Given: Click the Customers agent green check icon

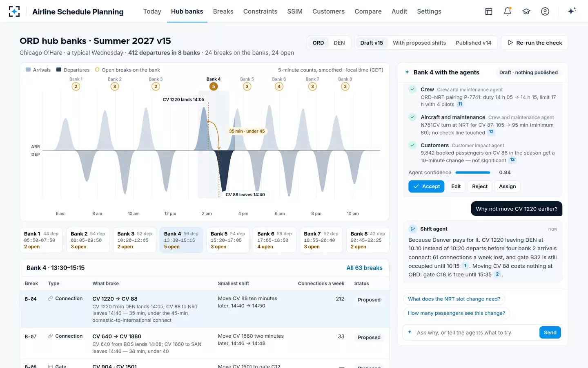Looking at the screenshot, I should coord(412,145).
